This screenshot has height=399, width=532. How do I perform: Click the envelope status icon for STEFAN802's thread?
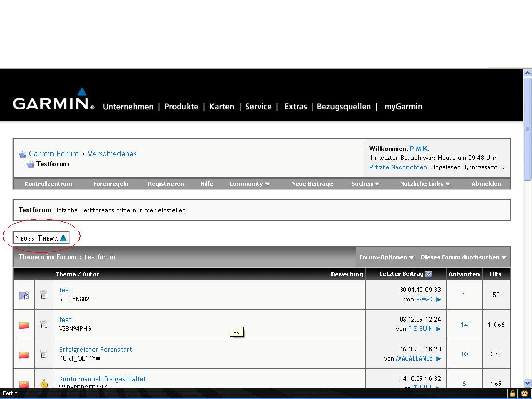pos(24,295)
